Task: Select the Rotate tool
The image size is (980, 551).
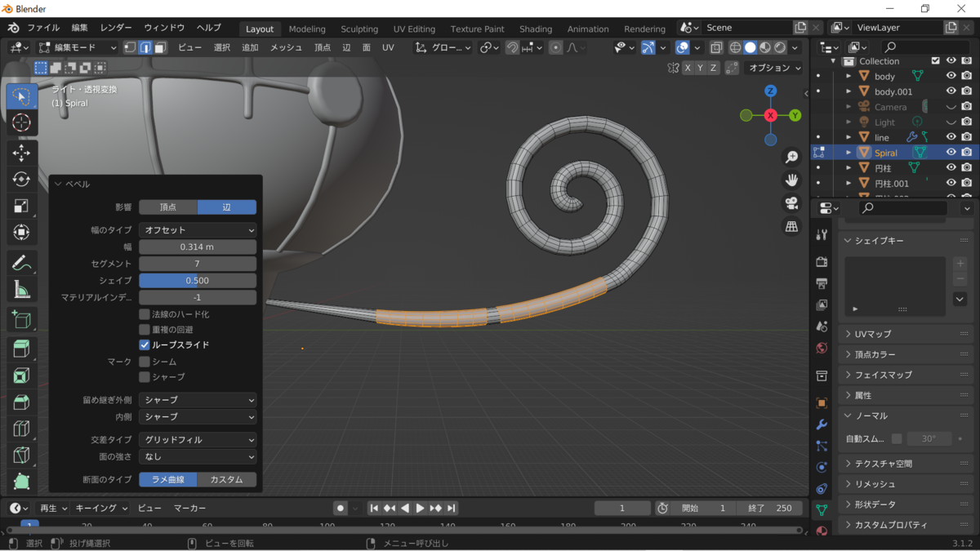Action: [x=22, y=179]
